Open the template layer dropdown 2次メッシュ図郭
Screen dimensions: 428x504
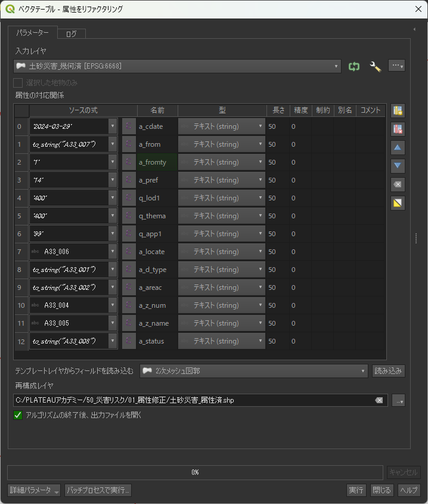254,371
